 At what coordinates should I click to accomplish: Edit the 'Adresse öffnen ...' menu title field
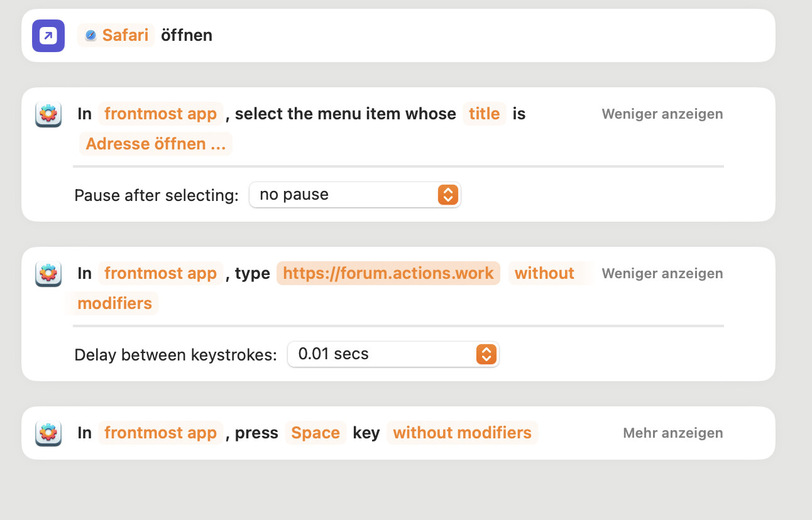click(155, 144)
